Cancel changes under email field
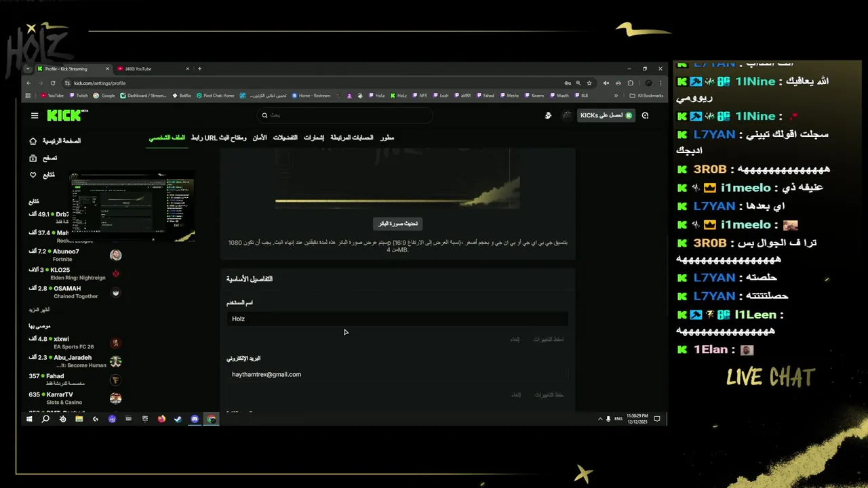The height and width of the screenshot is (488, 868). pos(515,394)
